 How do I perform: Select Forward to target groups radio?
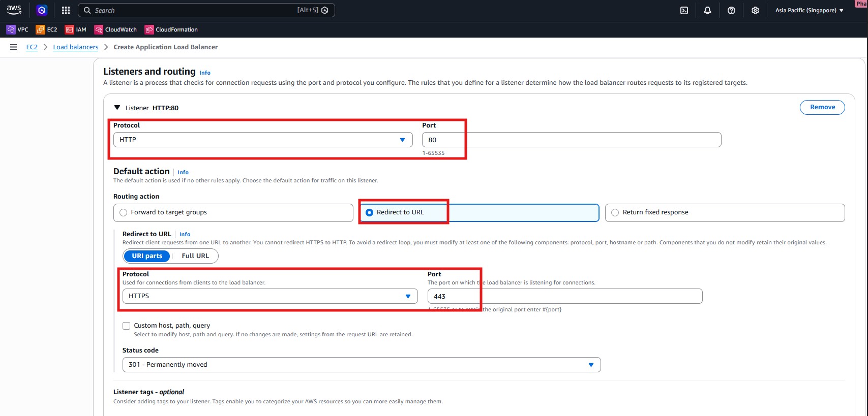[x=124, y=213]
